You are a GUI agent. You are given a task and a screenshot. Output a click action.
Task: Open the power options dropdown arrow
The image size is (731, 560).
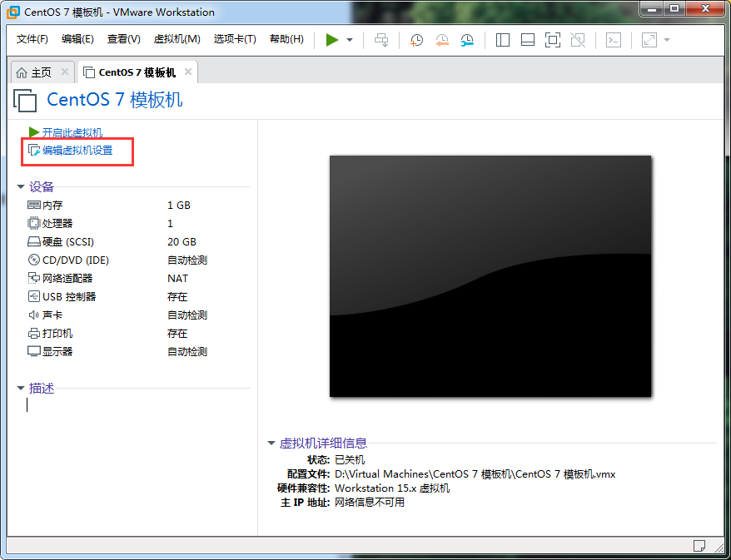click(350, 40)
